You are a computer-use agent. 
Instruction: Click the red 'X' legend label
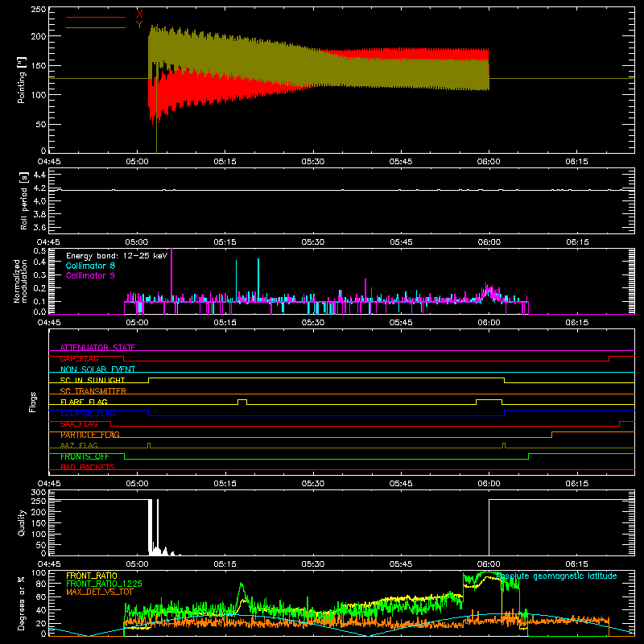pyautogui.click(x=139, y=14)
